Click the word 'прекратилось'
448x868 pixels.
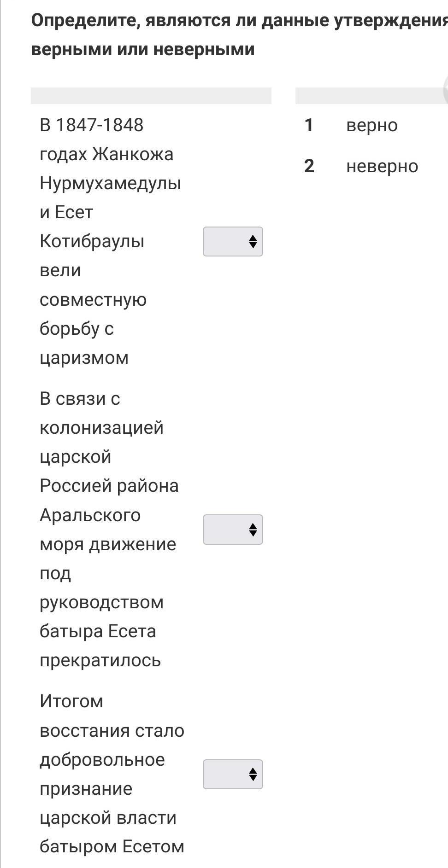100,660
